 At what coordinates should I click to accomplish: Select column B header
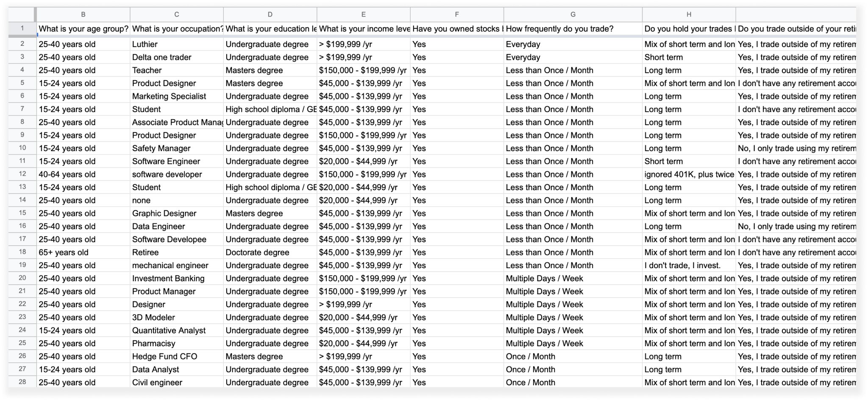pyautogui.click(x=83, y=14)
